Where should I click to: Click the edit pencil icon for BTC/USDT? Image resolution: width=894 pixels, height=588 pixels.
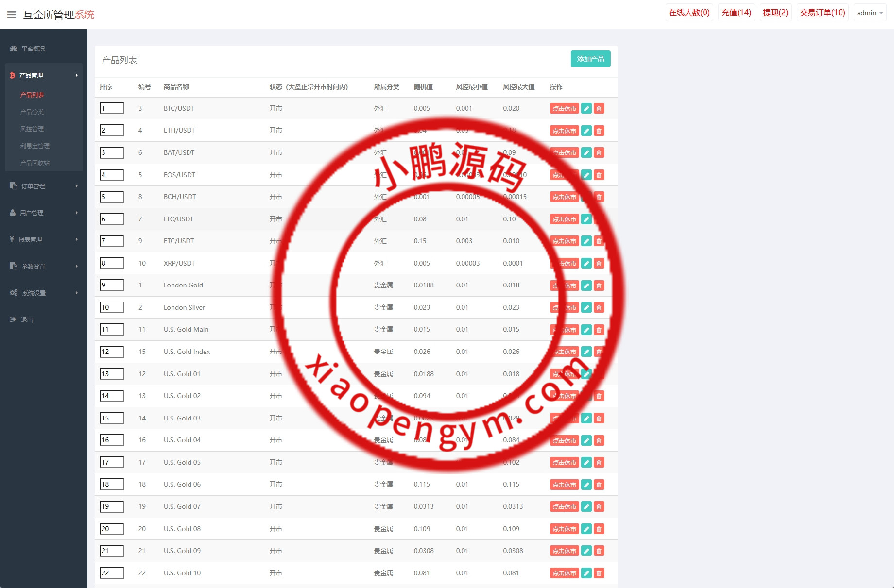pos(586,109)
